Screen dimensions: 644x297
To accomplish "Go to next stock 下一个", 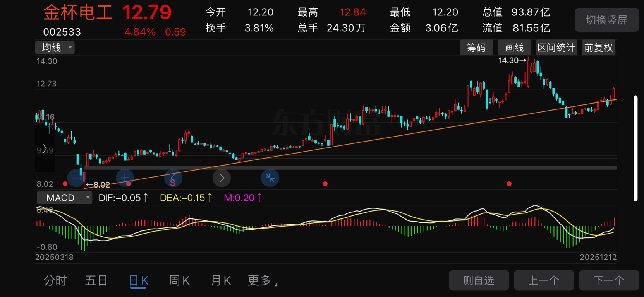I will click(x=609, y=280).
